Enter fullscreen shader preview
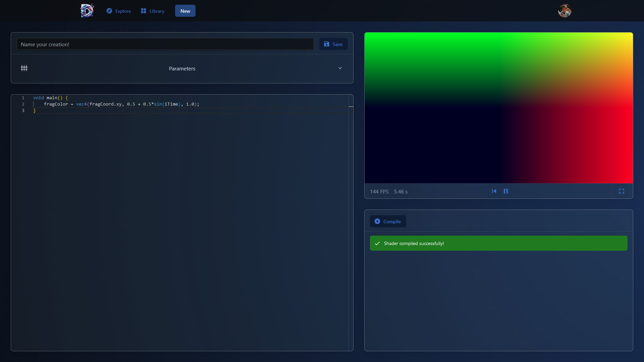This screenshot has height=362, width=644. [621, 191]
